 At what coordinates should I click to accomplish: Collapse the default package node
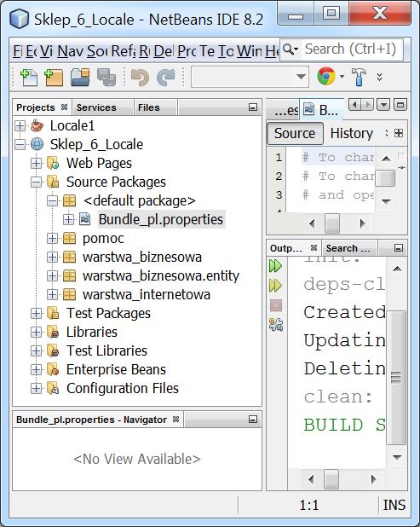coord(52,201)
